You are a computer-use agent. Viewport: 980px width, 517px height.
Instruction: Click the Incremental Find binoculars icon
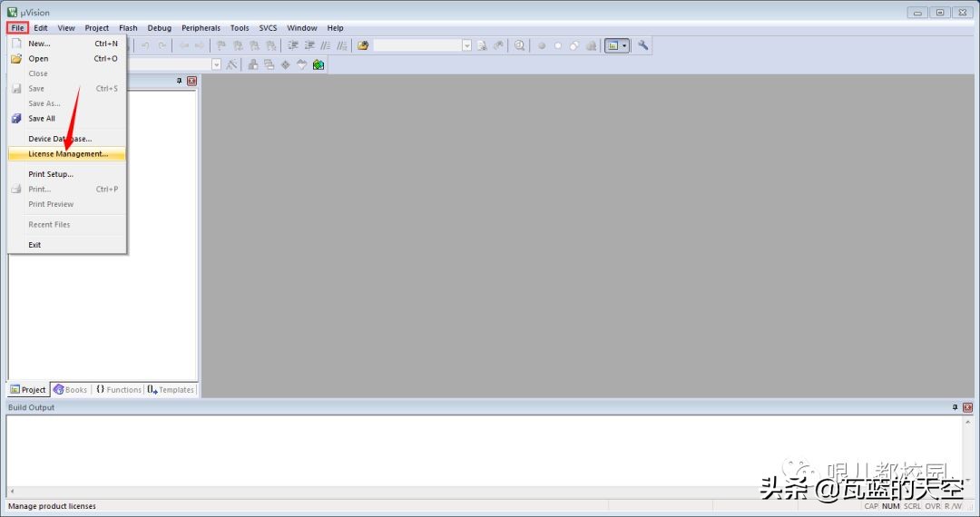coord(498,45)
